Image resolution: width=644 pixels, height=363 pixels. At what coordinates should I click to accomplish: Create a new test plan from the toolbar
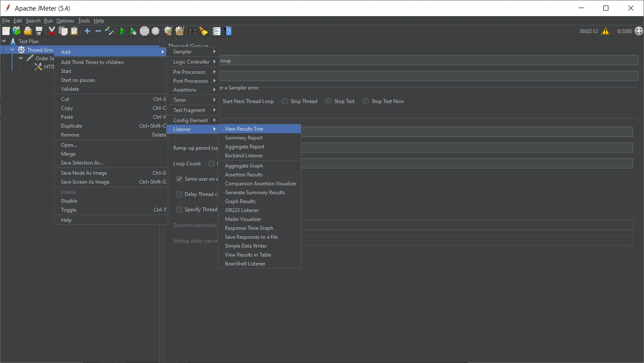[x=6, y=31]
